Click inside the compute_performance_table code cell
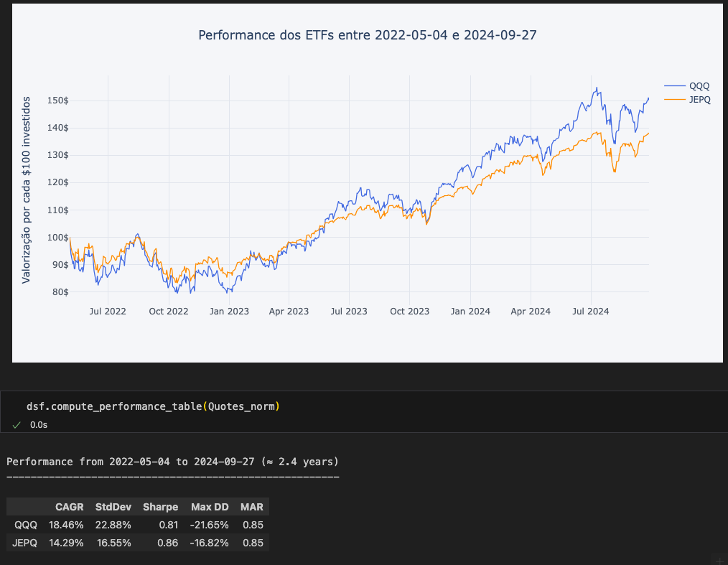728x565 pixels. click(158, 407)
